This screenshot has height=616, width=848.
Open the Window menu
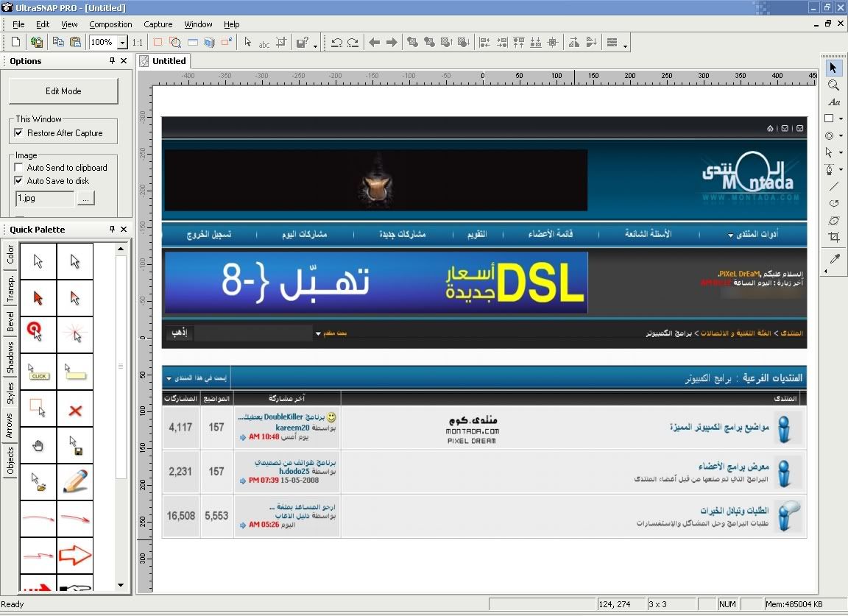pyautogui.click(x=198, y=24)
